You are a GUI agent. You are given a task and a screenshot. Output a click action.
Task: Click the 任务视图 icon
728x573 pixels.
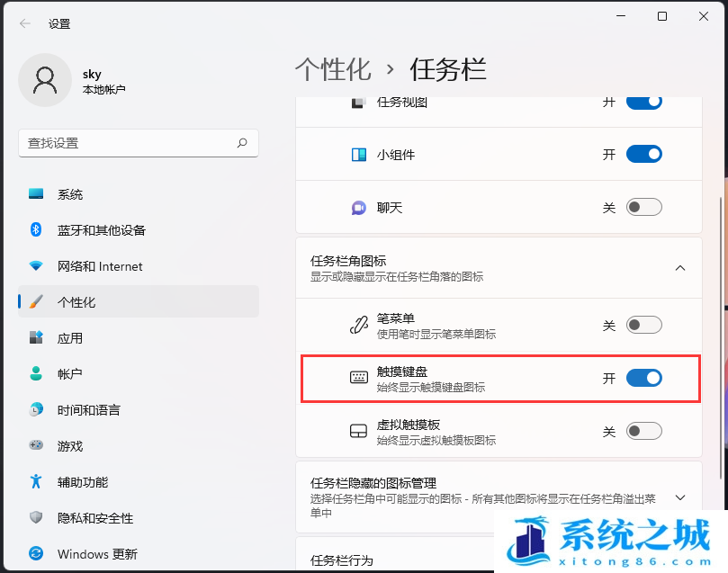(x=357, y=103)
